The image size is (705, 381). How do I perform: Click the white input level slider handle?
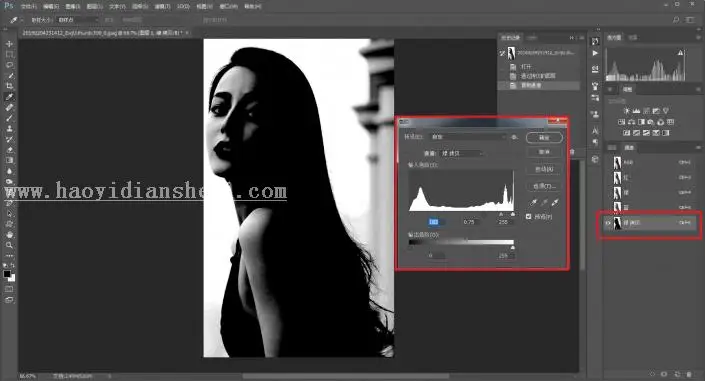click(513, 215)
